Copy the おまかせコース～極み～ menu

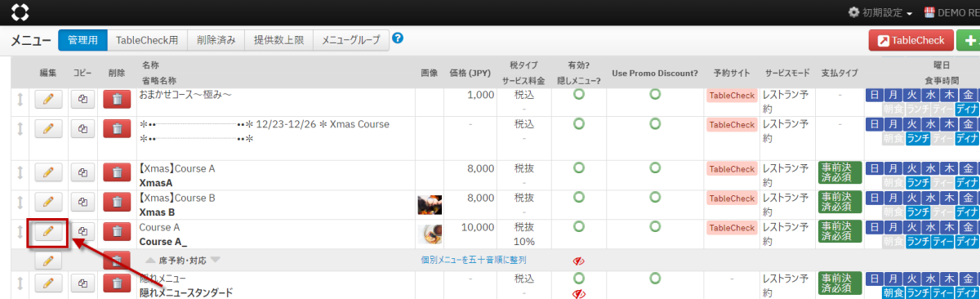point(82,100)
